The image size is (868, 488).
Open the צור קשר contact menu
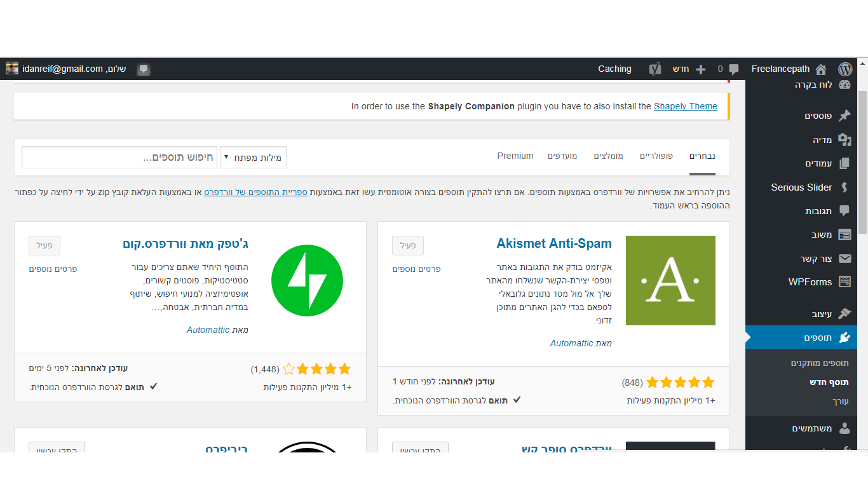pyautogui.click(x=816, y=259)
